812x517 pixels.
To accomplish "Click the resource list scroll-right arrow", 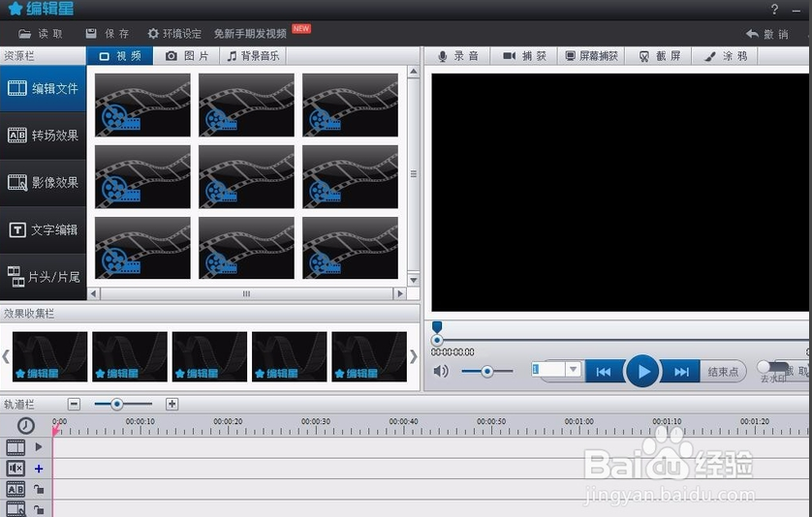I will coord(399,293).
